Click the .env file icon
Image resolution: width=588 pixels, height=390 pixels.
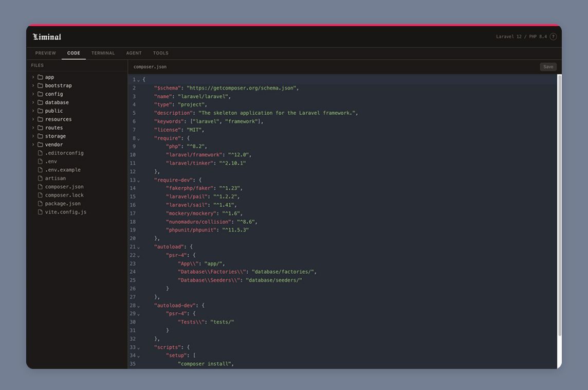click(40, 162)
